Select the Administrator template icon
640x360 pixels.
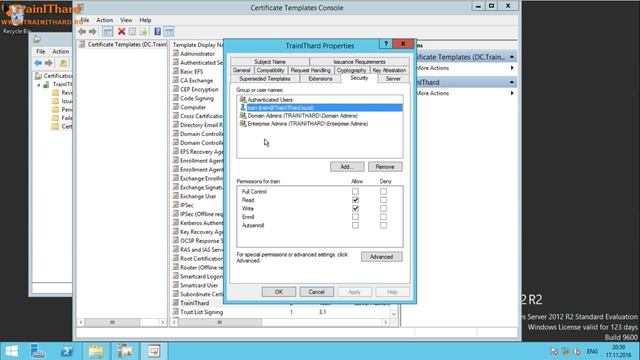(176, 53)
